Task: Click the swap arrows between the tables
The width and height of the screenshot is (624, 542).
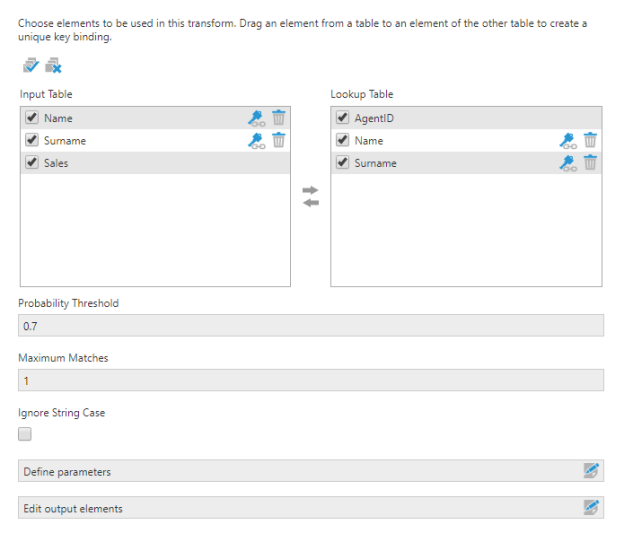Action: (x=310, y=196)
